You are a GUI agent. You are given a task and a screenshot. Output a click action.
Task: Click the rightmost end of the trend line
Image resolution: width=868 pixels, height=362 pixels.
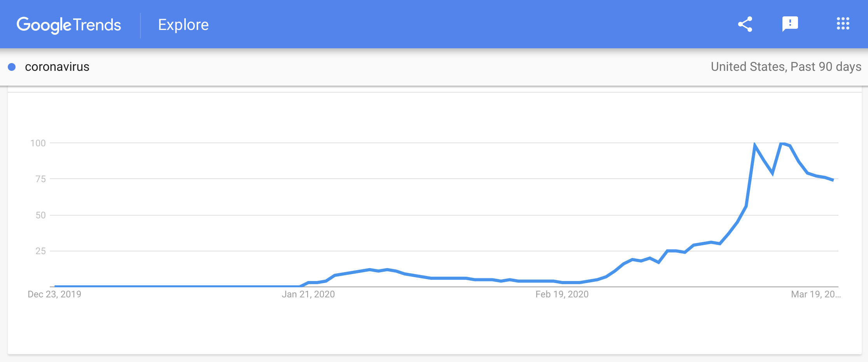833,180
